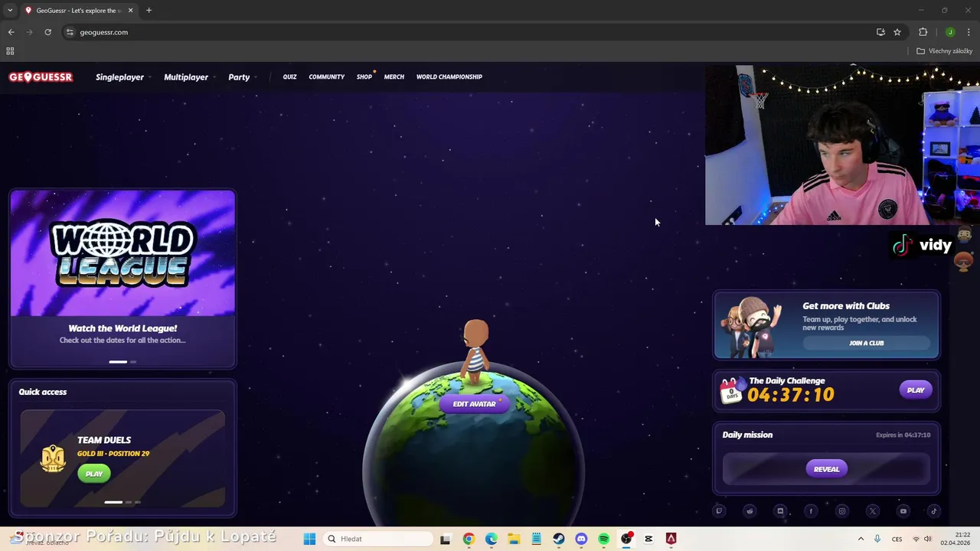
Task: Open the Chrome tab search dropdown
Action: click(x=10, y=10)
